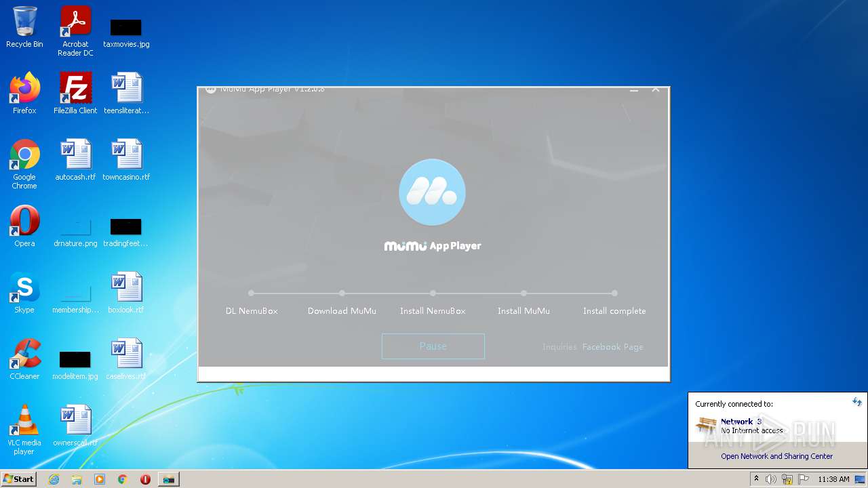
Task: Minimize the MuMu App Player window
Action: 634,90
